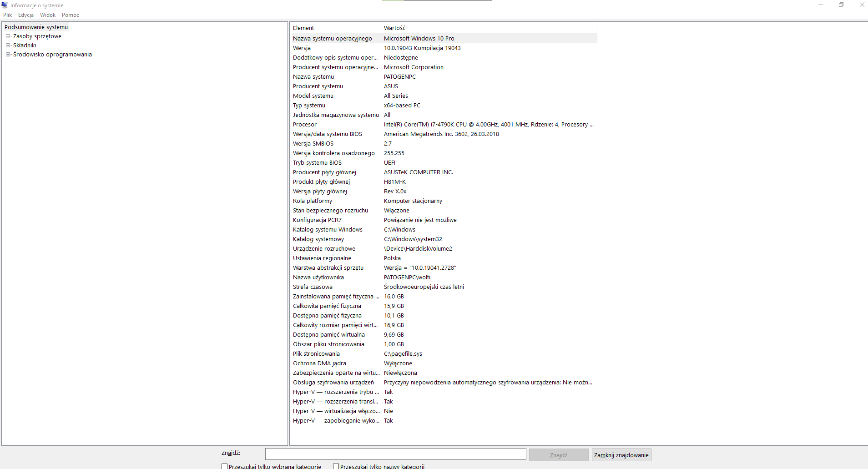This screenshot has width=868, height=469.
Task: Open the Edycja menu
Action: pyautogui.click(x=26, y=15)
